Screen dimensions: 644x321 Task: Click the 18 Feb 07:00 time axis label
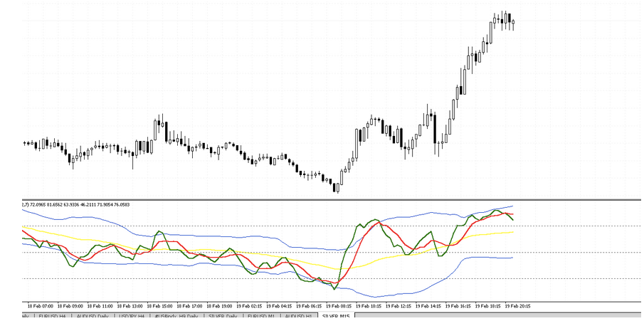39,306
